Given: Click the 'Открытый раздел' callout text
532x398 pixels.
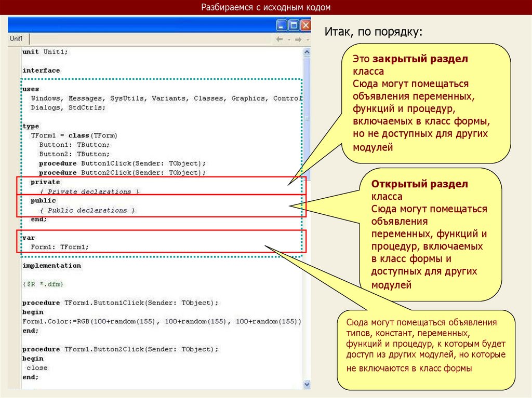Looking at the screenshot, I should click(419, 184).
